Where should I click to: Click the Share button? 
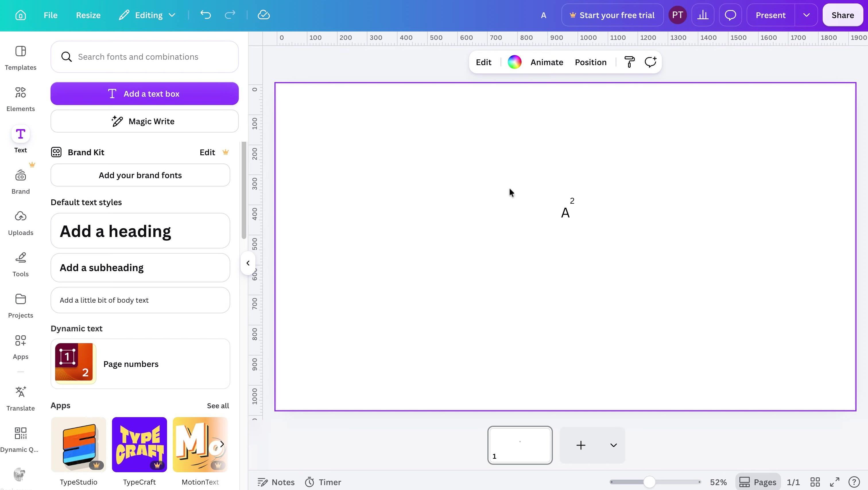coord(843,15)
